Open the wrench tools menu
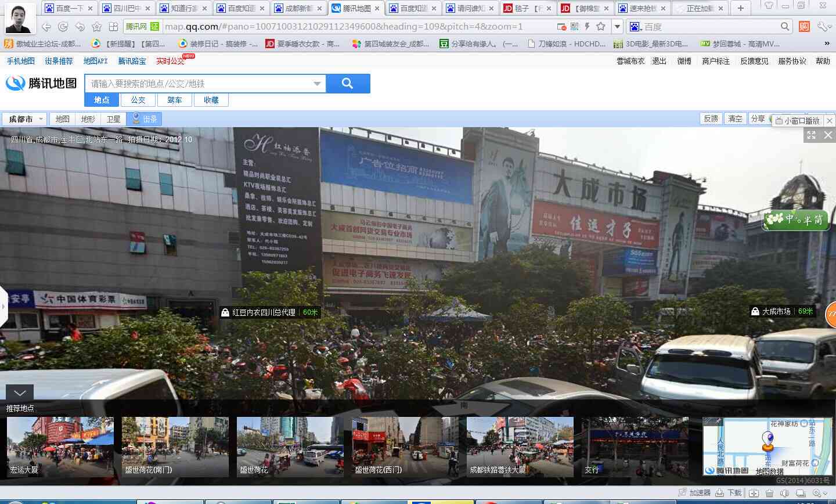The height and width of the screenshot is (504, 836). (824, 27)
